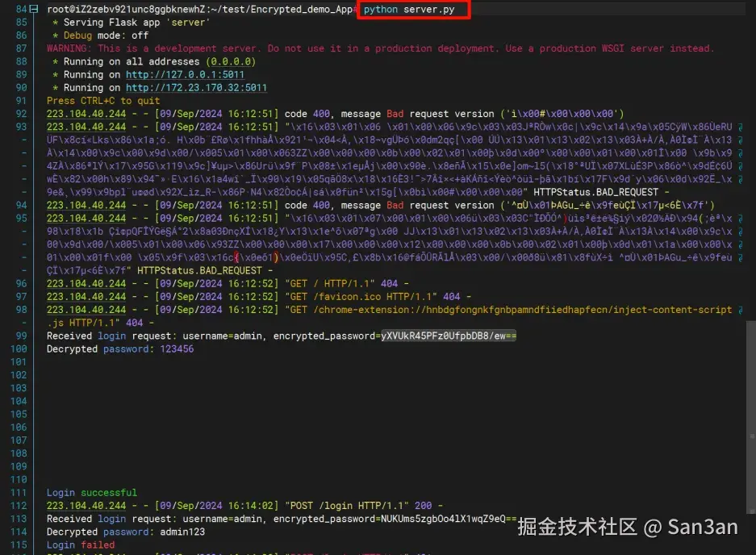Click the "Serving Flask app 'server'" line
Viewport: 756px width, 555px height.
point(132,22)
